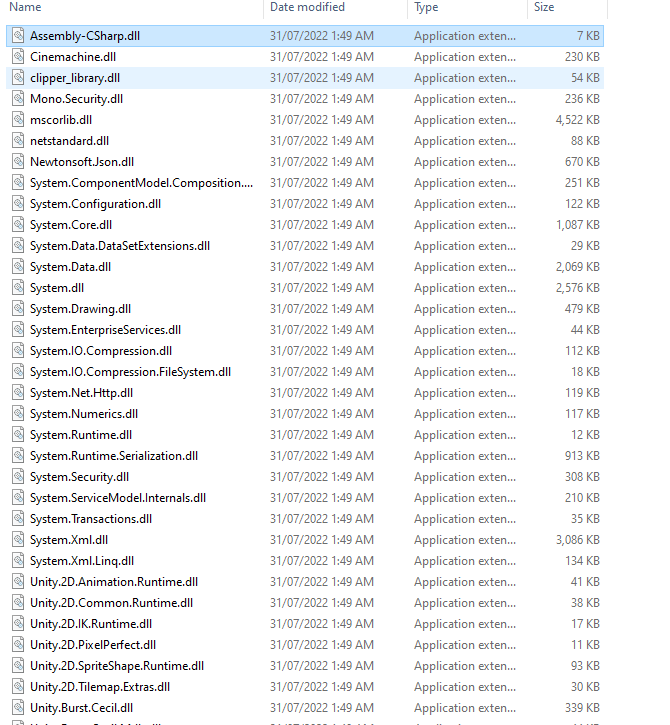The width and height of the screenshot is (670, 725).
Task: Click the System.IO.Compression.FileSystem.dll file icon
Action: pos(18,372)
